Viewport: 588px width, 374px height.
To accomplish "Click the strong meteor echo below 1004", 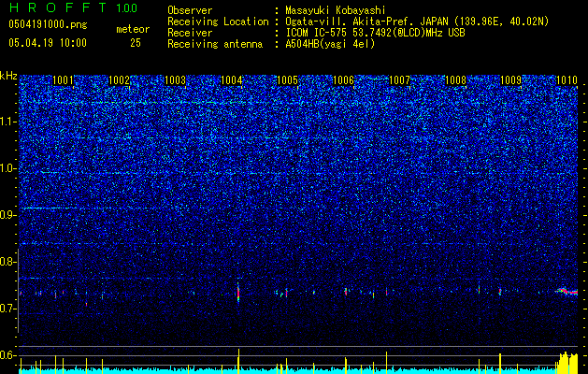I will click(x=238, y=292).
